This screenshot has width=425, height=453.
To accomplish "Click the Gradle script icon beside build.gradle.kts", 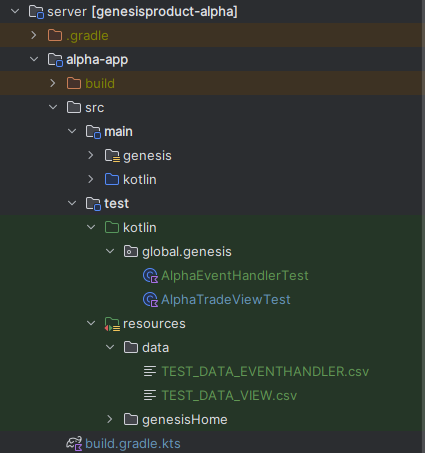I will click(x=74, y=444).
